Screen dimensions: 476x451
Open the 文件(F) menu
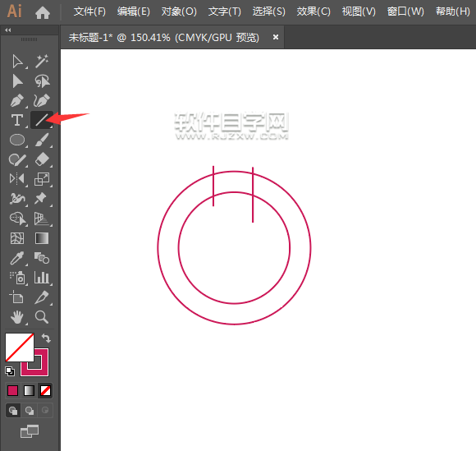(89, 12)
